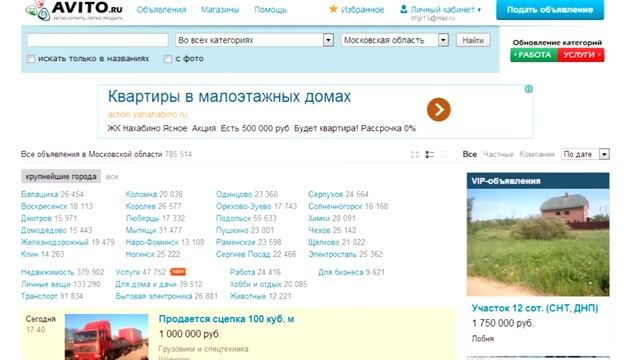The width and height of the screenshot is (640, 360).
Task: Open 'Продается сцепка 100 куб. м' listing
Action: [x=227, y=319]
